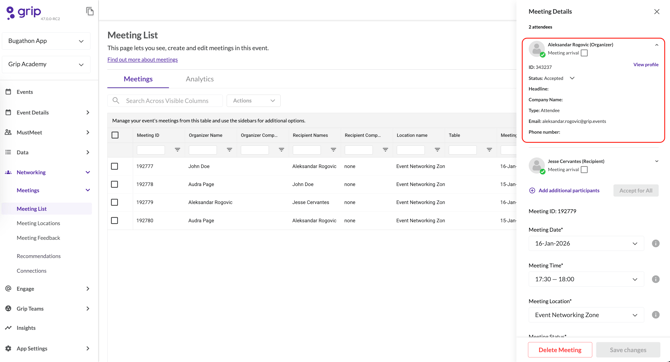The width and height of the screenshot is (670, 362).
Task: Click the App Settings gear icon
Action: (x=8, y=348)
